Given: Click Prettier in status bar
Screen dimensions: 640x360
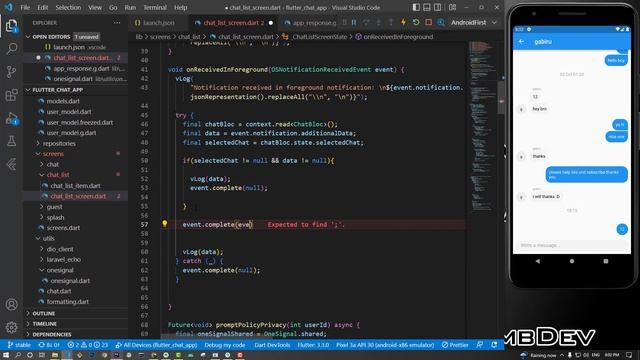Looking at the screenshot, I should click(x=455, y=345).
